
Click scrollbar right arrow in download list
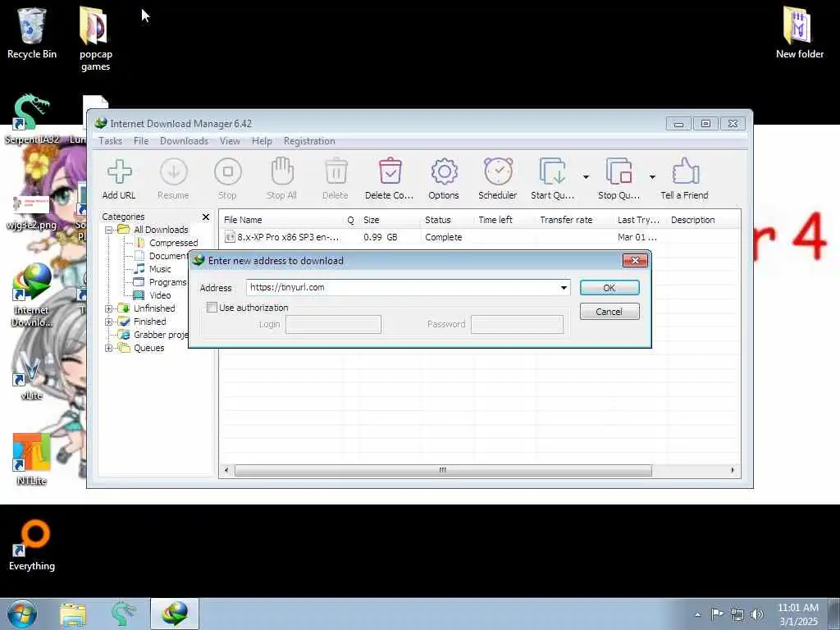pos(733,470)
